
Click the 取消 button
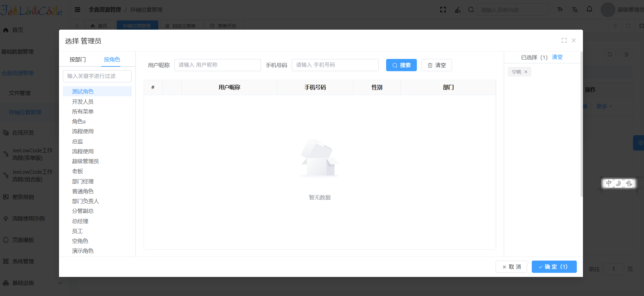pyautogui.click(x=511, y=267)
